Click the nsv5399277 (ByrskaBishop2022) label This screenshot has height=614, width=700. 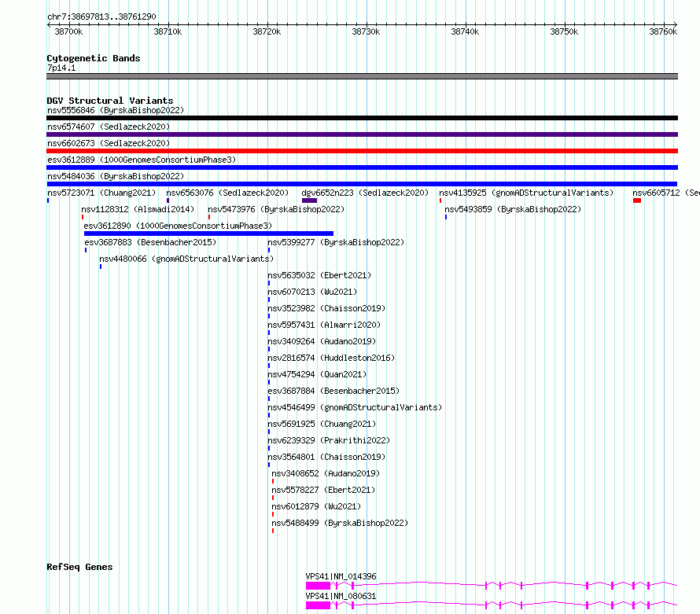[x=336, y=242]
